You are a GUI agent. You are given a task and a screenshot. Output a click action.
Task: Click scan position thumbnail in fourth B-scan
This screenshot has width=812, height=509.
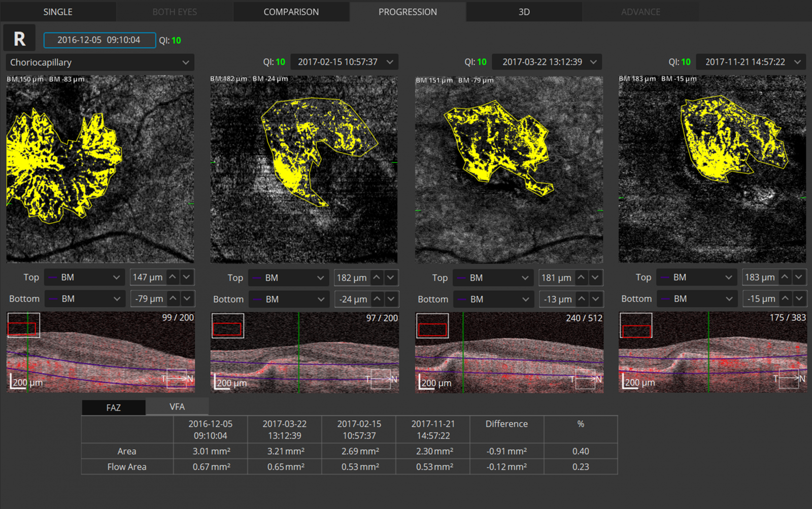tap(636, 325)
